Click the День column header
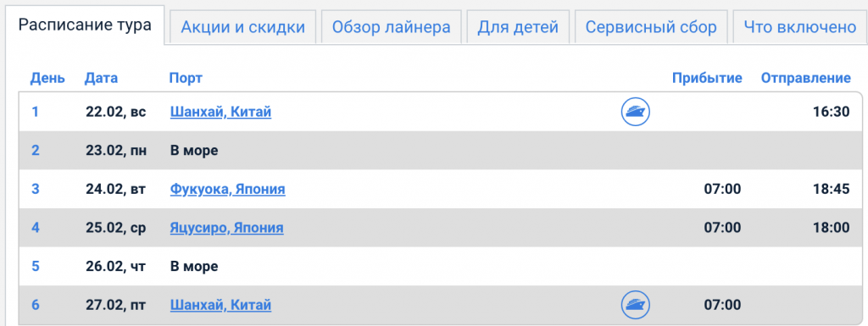 [47, 79]
